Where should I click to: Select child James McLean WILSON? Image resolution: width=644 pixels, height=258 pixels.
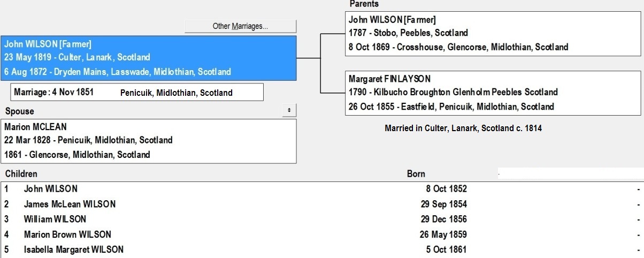(x=70, y=204)
